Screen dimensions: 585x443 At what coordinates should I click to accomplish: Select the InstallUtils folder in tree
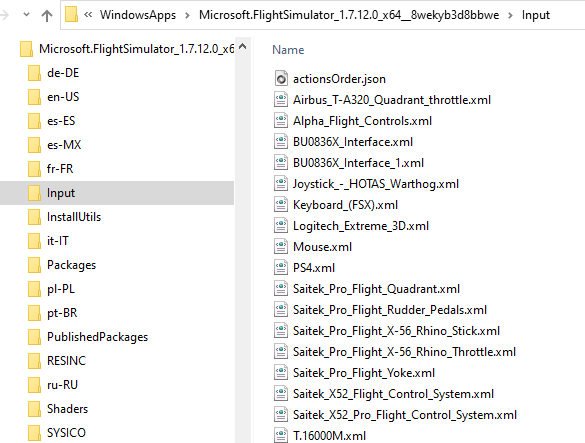click(x=65, y=217)
